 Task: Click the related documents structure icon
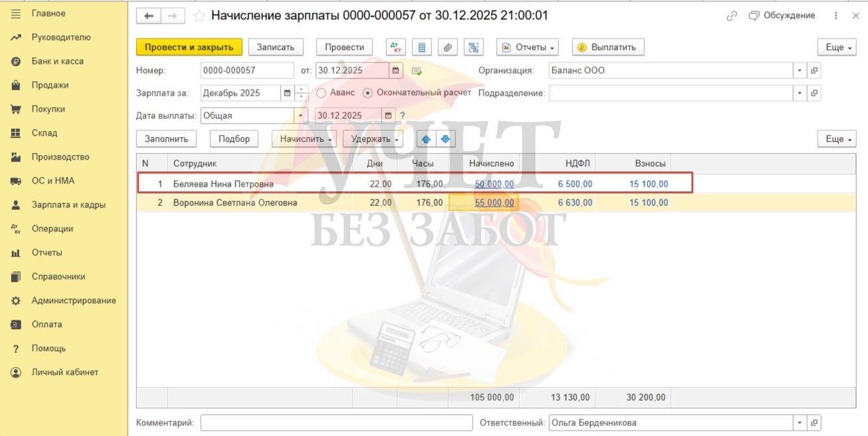point(474,47)
